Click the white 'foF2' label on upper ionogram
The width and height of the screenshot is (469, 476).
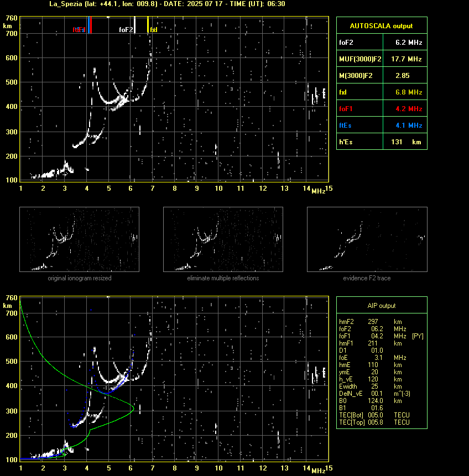pos(126,29)
